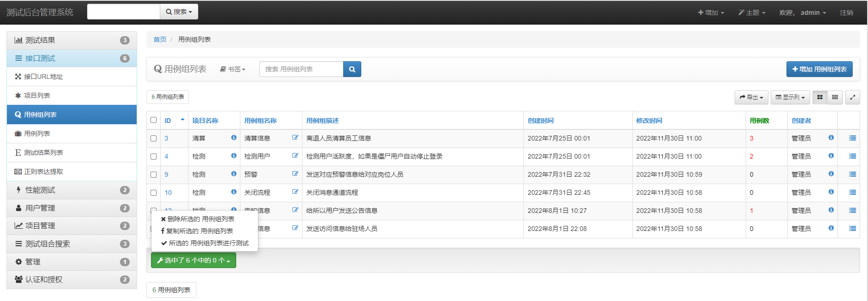Open the 书签 bookmarks dropdown
The image size is (868, 301).
[233, 69]
